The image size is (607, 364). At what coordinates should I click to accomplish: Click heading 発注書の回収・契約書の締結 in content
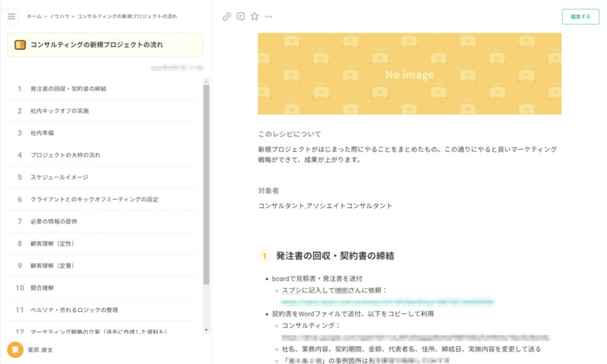click(x=335, y=256)
